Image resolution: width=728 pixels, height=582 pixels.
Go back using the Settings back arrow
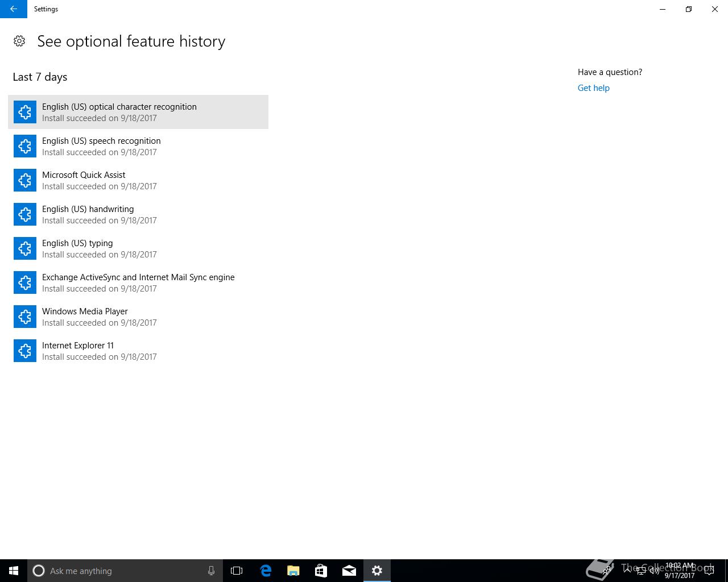click(14, 9)
